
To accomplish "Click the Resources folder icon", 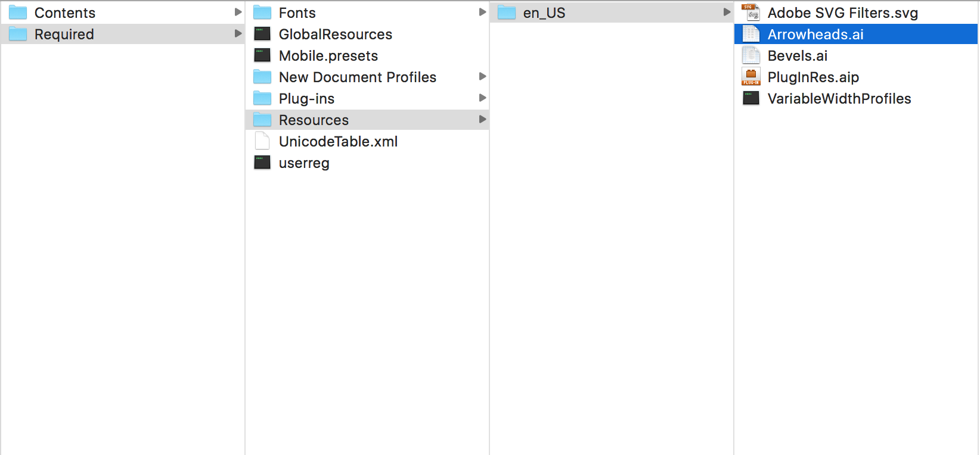I will point(262,120).
